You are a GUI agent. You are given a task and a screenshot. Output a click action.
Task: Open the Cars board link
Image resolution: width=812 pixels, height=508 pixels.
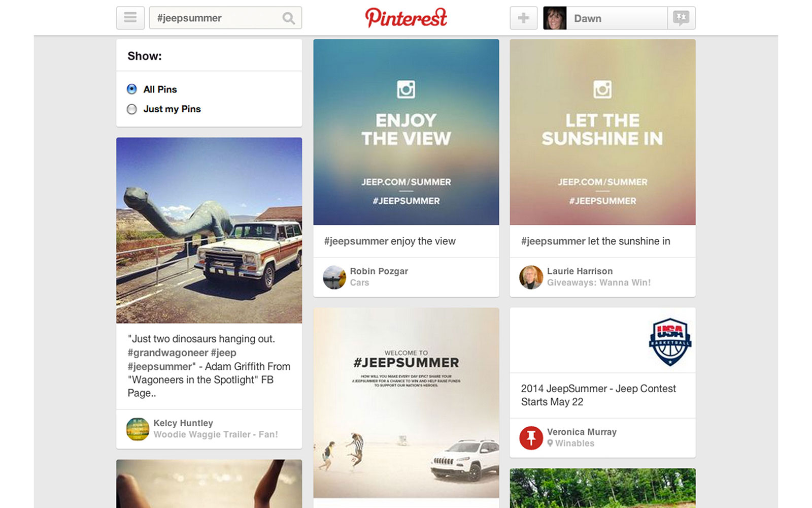click(359, 282)
